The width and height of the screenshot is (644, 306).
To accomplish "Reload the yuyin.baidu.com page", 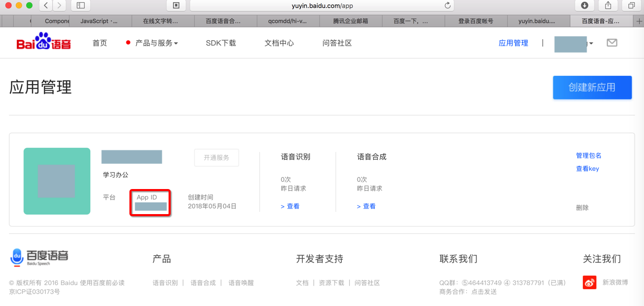I will (x=447, y=6).
